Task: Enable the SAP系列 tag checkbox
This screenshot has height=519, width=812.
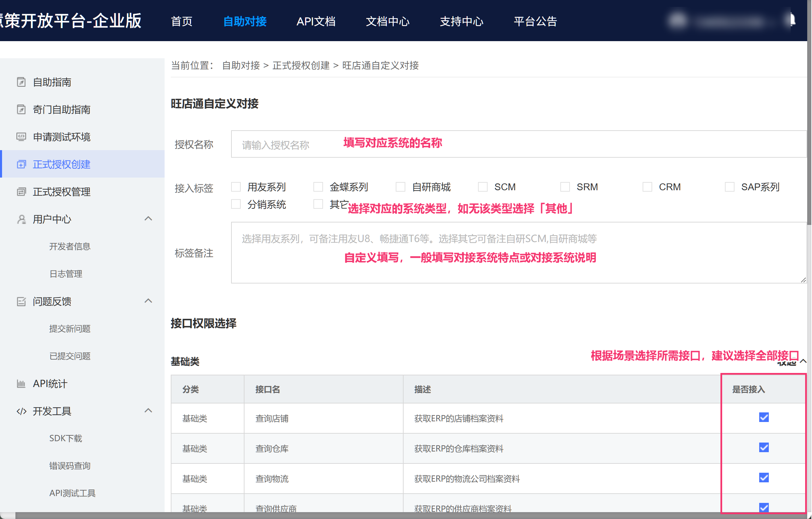Action: (x=729, y=187)
